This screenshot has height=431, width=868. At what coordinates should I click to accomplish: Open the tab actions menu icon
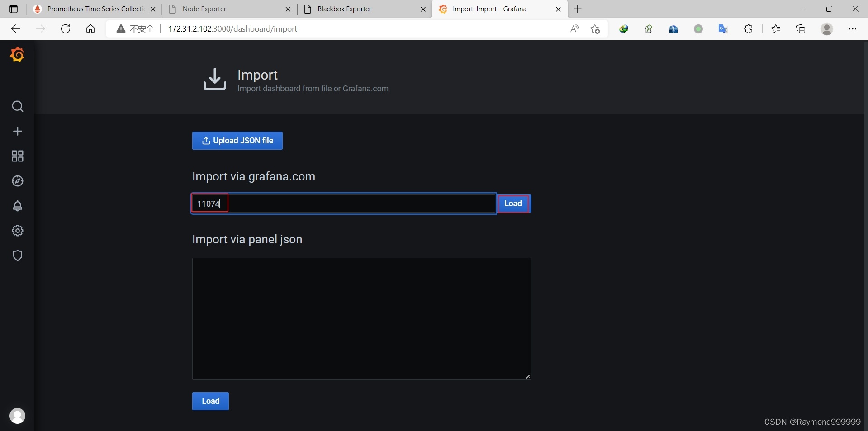(x=14, y=9)
